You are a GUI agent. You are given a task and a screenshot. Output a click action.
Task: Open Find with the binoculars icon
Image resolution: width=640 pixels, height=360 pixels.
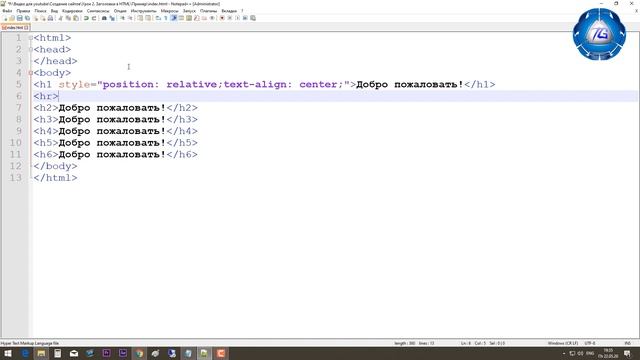click(104, 18)
